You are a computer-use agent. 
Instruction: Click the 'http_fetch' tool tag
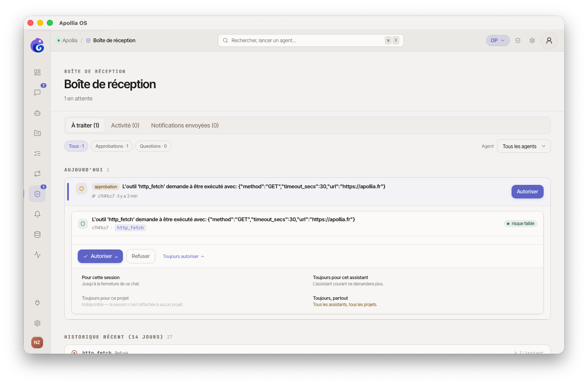131,228
